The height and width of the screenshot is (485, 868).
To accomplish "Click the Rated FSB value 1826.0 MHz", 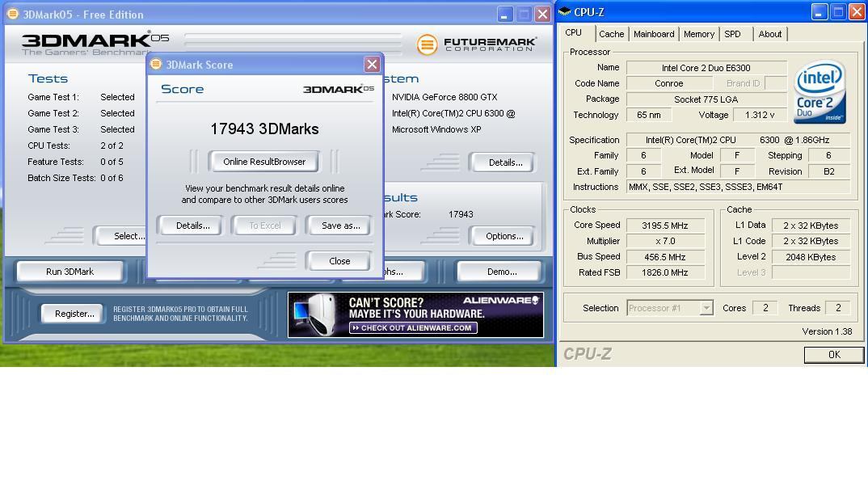I will coord(665,272).
